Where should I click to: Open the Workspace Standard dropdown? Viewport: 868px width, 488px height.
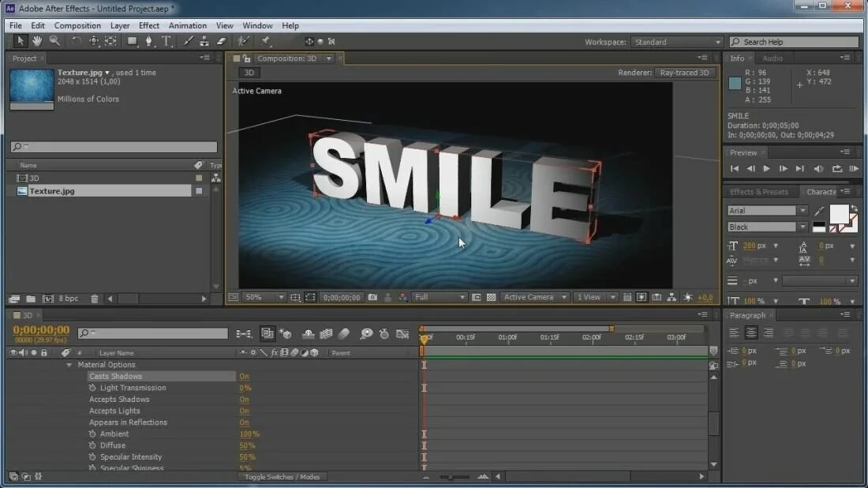677,42
